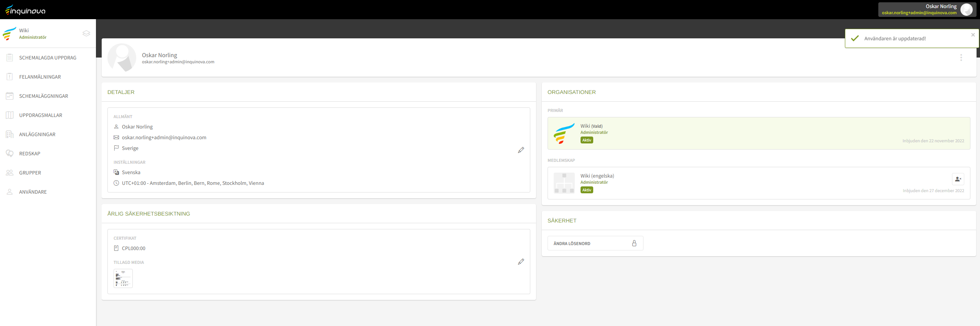Screen dimensions: 980x326
Task: Click the pencil edit icon in Detaljer
Action: pos(521,150)
